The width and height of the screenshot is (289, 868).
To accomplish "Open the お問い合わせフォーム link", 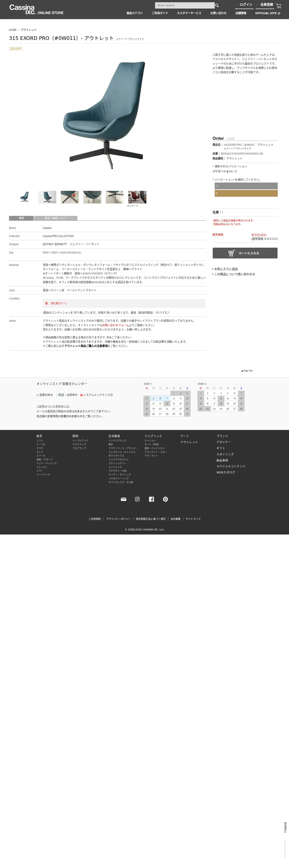I will click(x=115, y=325).
